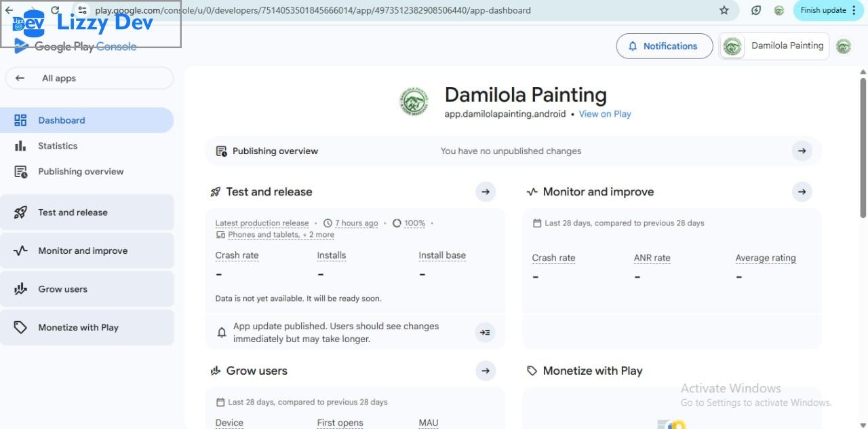The height and width of the screenshot is (429, 868).
Task: Click the user account avatar at top right
Action: point(843,46)
